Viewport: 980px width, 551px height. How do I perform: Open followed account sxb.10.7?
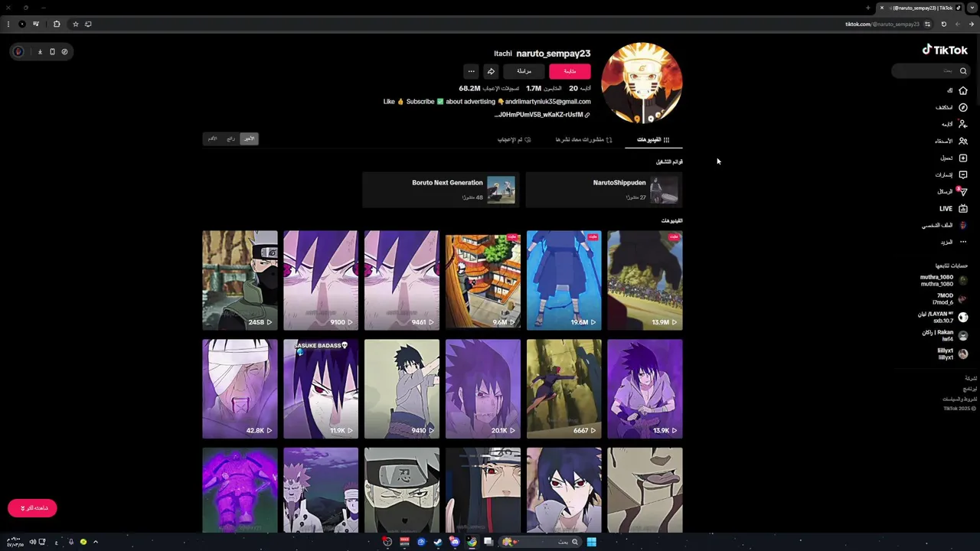coord(943,318)
